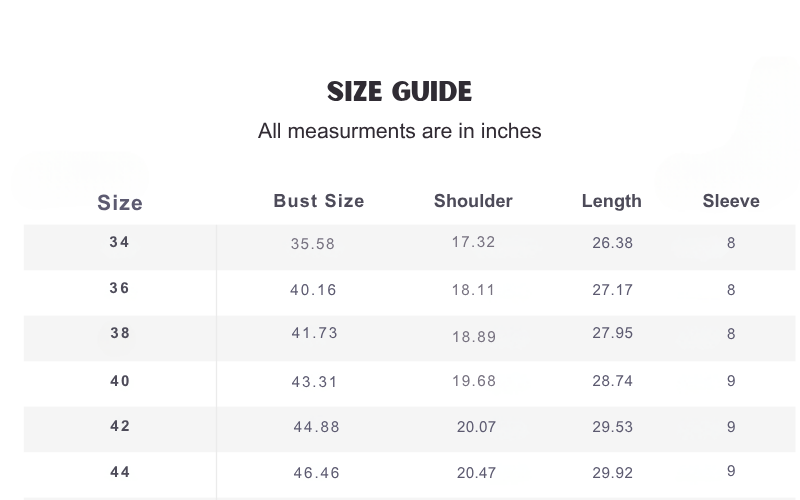800x500 pixels.
Task: Click the 29.92 length value
Action: tap(612, 472)
